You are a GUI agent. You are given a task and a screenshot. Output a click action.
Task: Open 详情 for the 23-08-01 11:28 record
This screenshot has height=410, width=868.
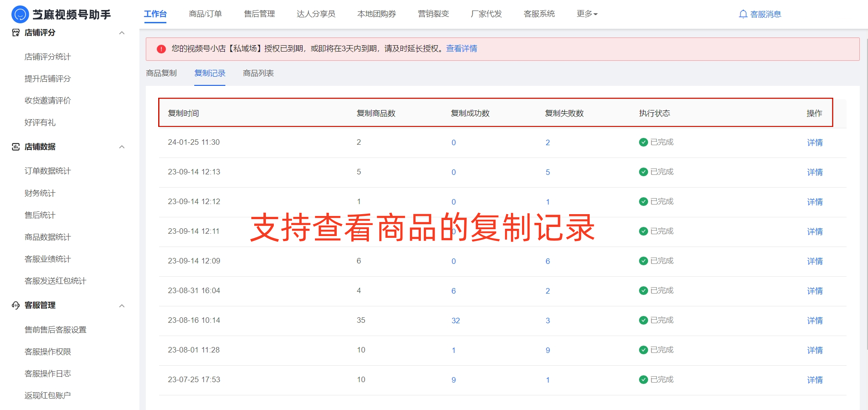coord(815,350)
